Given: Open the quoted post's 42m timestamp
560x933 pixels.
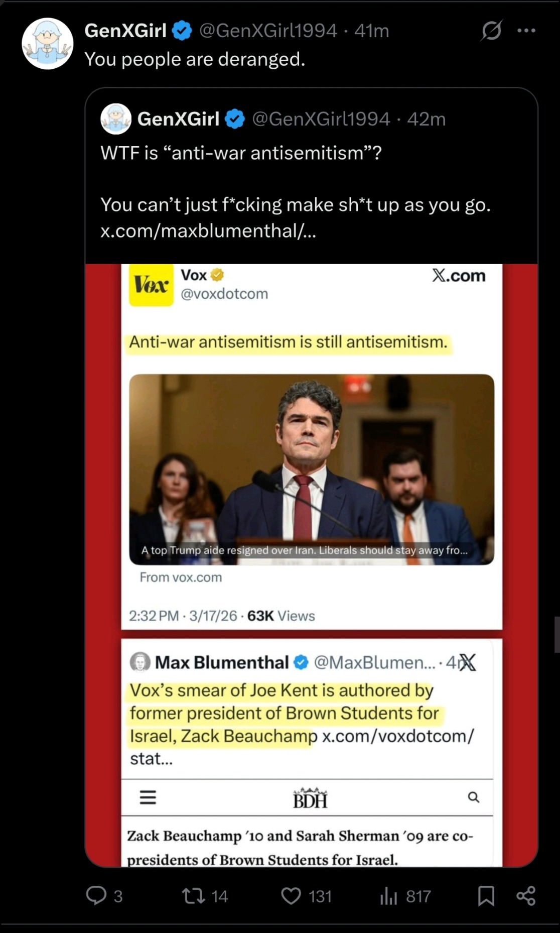Looking at the screenshot, I should (x=426, y=119).
